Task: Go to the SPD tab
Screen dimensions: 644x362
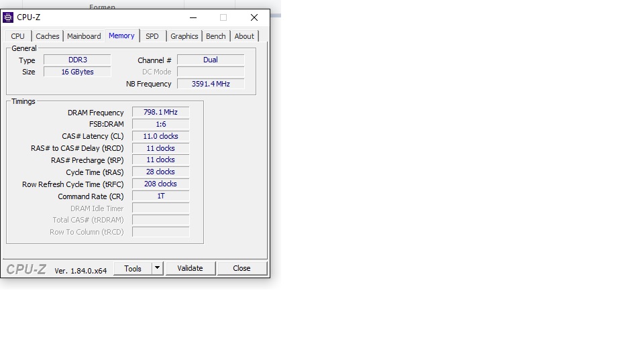Action: (152, 36)
